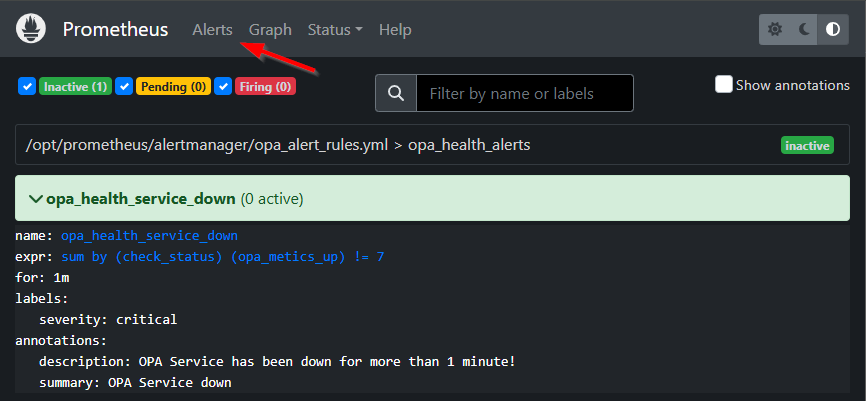
Task: Enable the Show annotations checkbox
Action: [x=724, y=85]
